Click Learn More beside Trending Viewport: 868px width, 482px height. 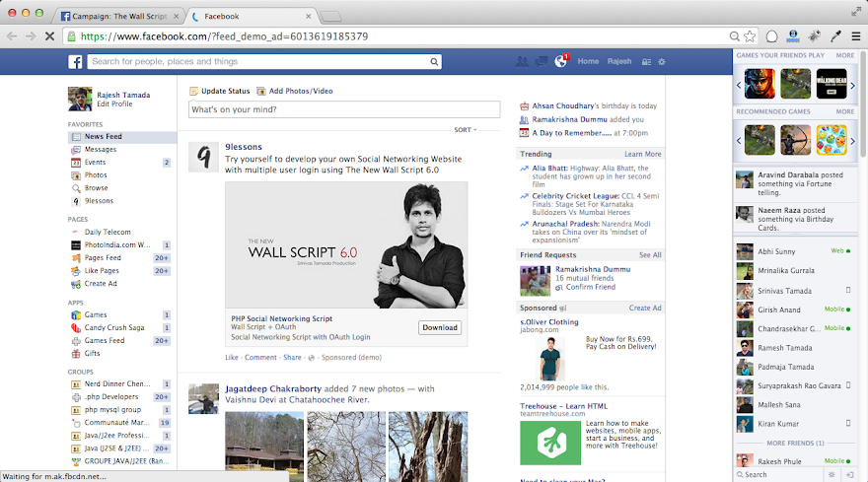(643, 155)
